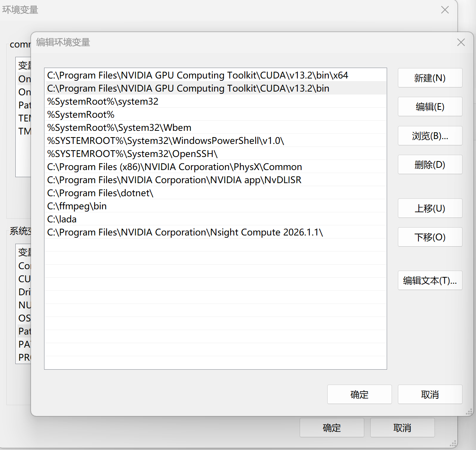This screenshot has width=476, height=450.
Task: Click 确定 in the background 环境变量 window
Action: coord(332,428)
